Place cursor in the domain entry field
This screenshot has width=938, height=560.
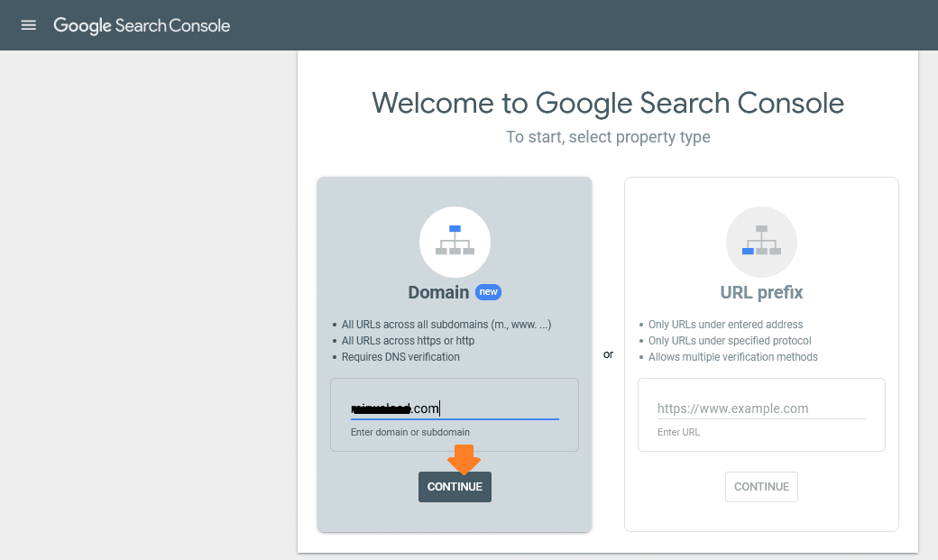tap(455, 408)
